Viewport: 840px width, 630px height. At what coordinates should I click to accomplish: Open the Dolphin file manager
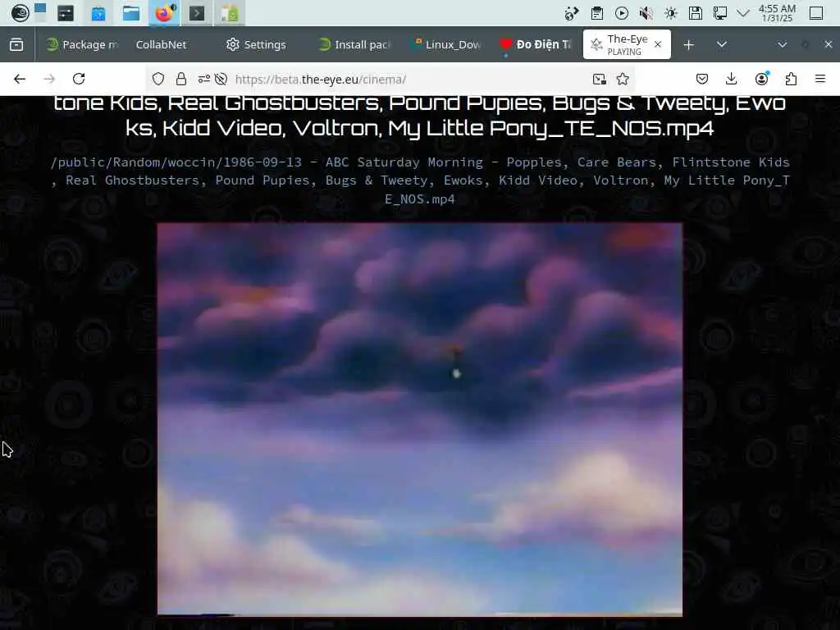tap(131, 13)
